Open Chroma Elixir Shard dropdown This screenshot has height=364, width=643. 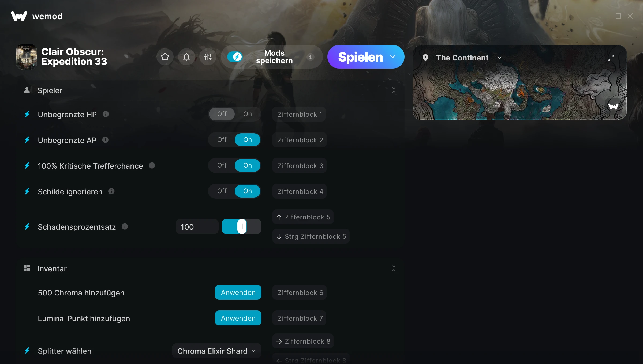pyautogui.click(x=216, y=351)
